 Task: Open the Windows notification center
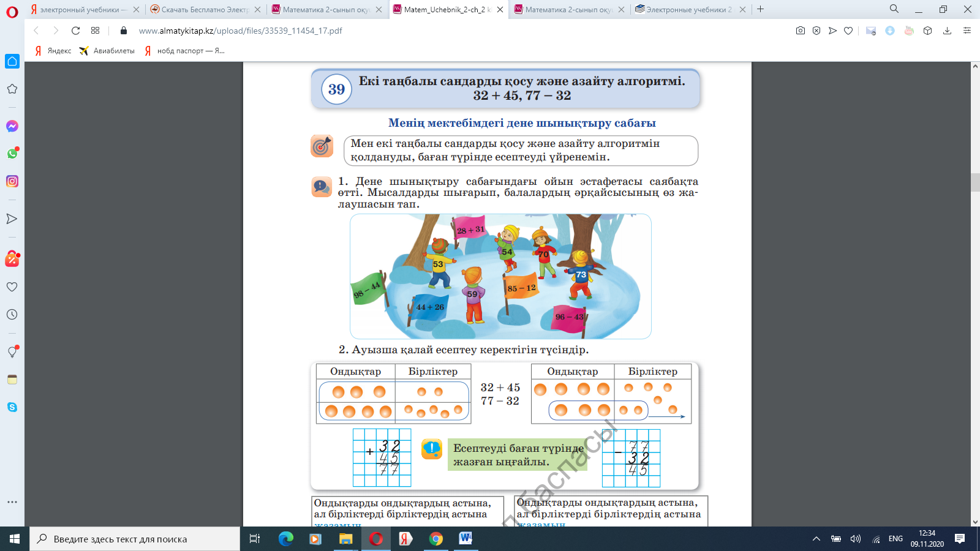pos(960,539)
